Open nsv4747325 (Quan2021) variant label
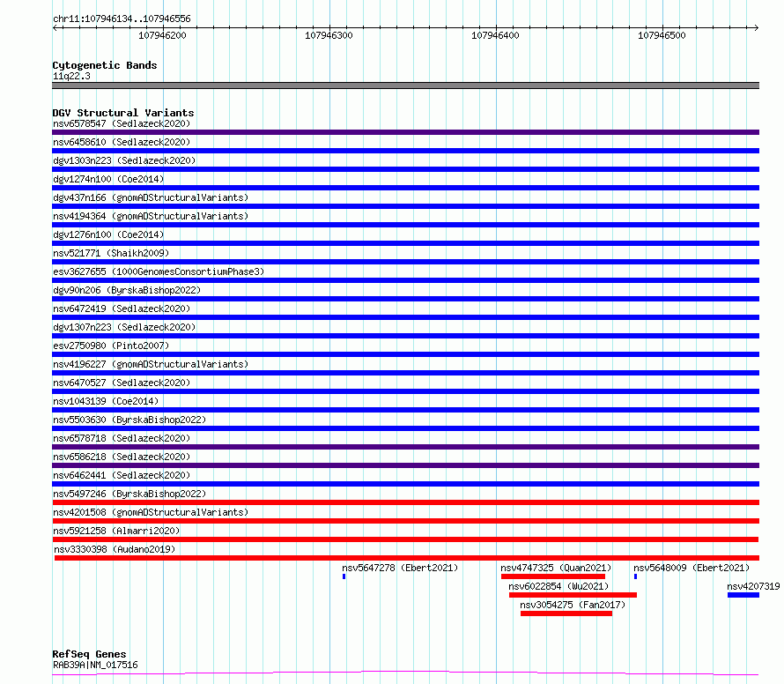 [x=556, y=568]
